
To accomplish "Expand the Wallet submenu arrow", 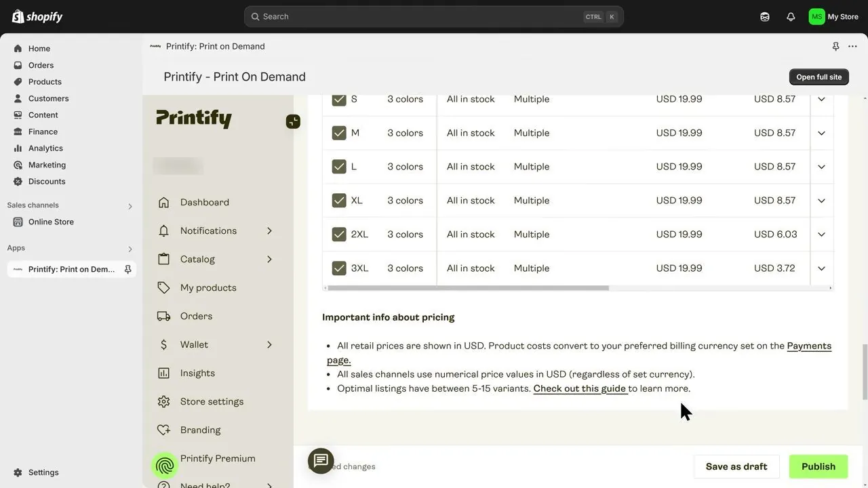I will (x=269, y=344).
